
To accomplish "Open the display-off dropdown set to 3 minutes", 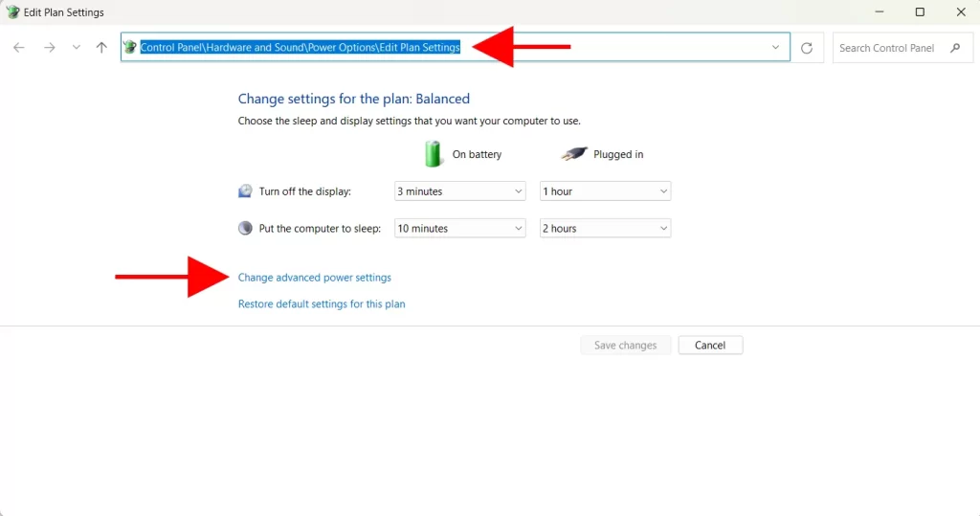I will [460, 191].
